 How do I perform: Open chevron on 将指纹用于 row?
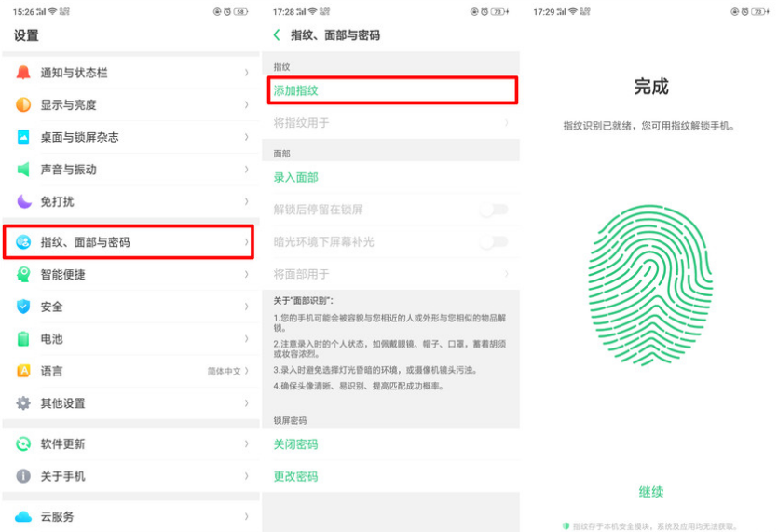coord(507,123)
